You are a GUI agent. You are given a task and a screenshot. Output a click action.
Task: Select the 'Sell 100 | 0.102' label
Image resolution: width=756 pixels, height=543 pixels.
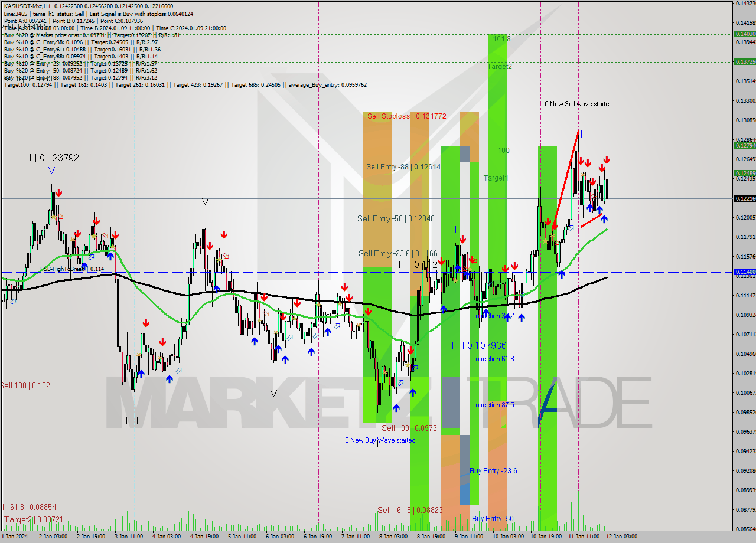[x=25, y=385]
